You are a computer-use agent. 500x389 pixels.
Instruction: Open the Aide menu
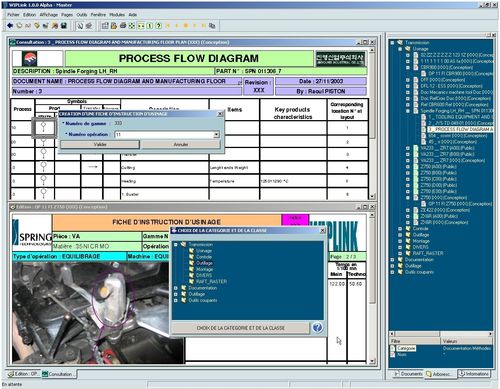coord(133,15)
